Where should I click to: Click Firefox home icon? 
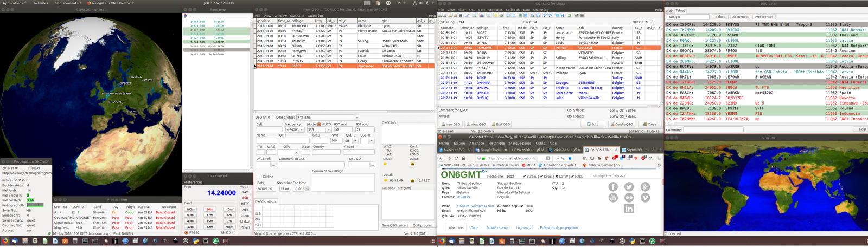464,158
